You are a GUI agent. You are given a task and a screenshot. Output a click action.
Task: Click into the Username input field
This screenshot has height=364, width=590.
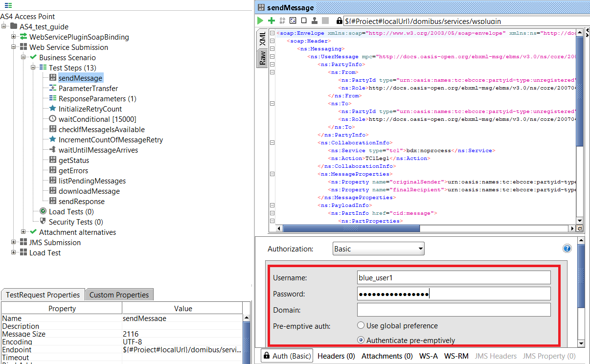point(454,277)
